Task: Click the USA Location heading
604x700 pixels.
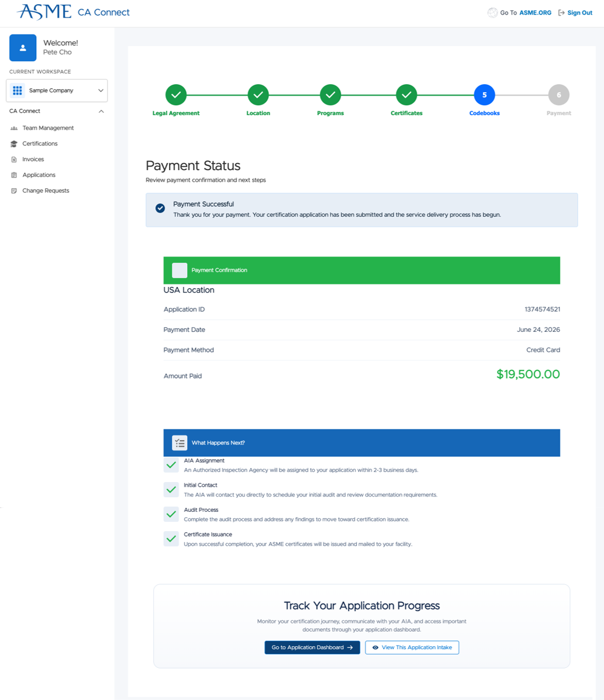Action: [x=189, y=290]
